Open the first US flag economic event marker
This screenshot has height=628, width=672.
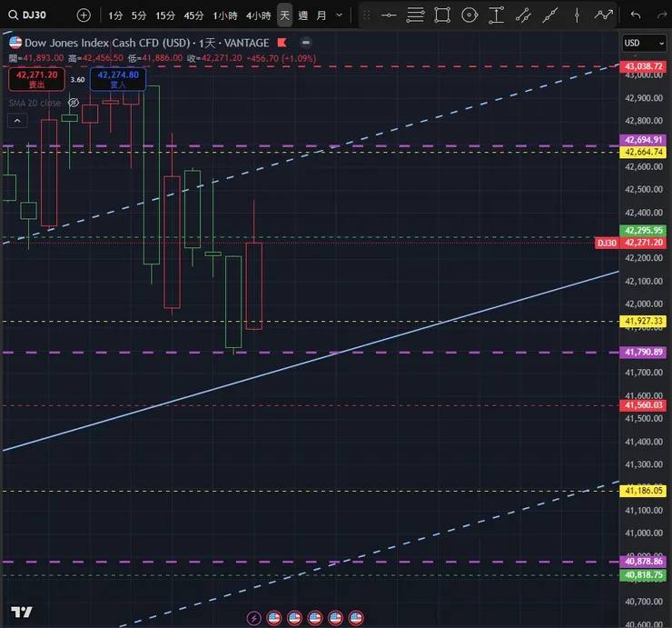coord(274,618)
